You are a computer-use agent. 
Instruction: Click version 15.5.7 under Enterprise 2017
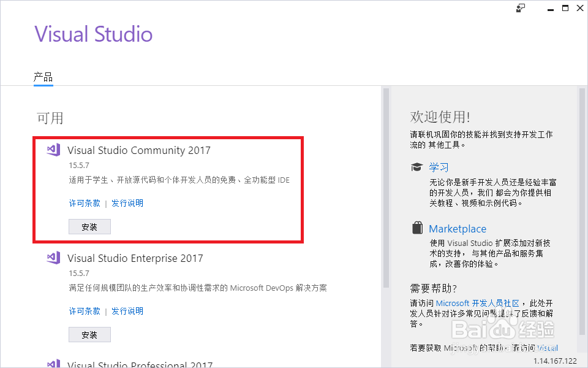tap(79, 273)
